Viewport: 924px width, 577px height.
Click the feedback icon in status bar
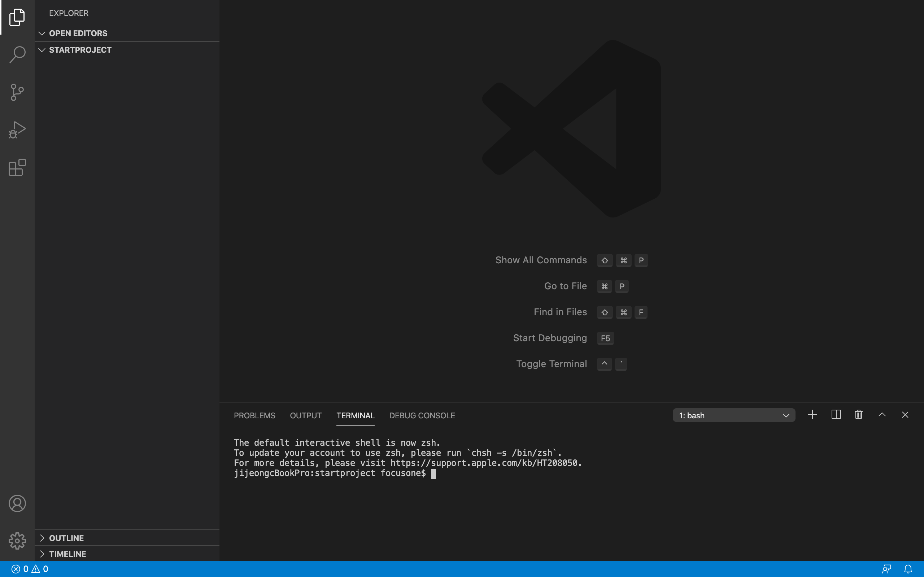[x=886, y=569]
